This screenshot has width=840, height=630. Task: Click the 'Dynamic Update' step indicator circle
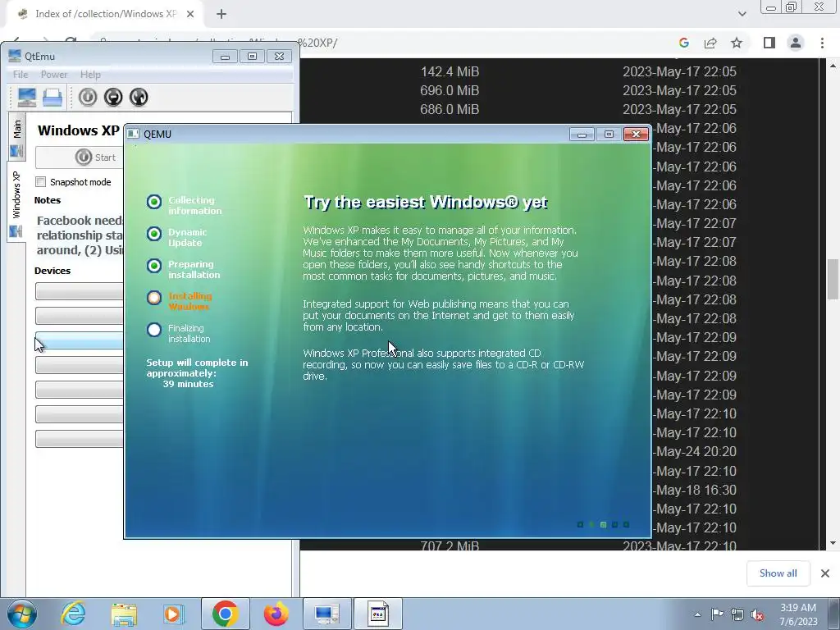coord(153,234)
